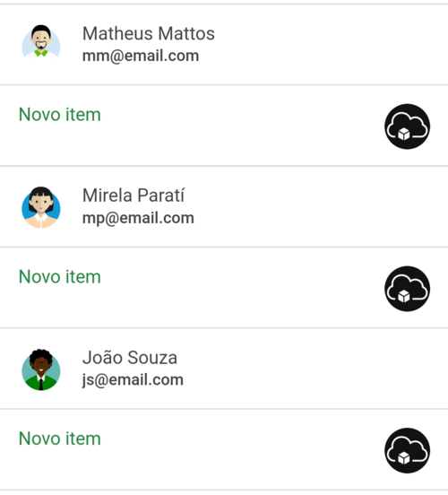Click the mm@email.com address
Image resolution: width=448 pixels, height=495 pixels.
141,56
